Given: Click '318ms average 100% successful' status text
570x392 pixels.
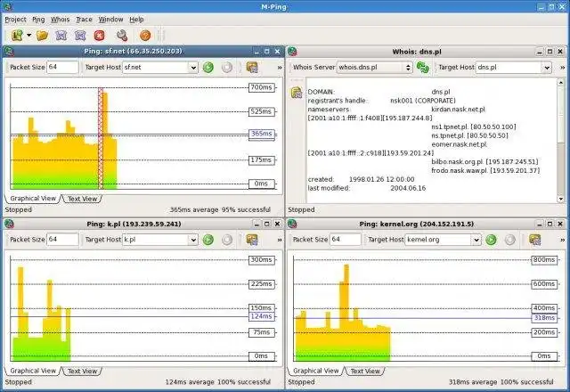Looking at the screenshot, I should 501,382.
